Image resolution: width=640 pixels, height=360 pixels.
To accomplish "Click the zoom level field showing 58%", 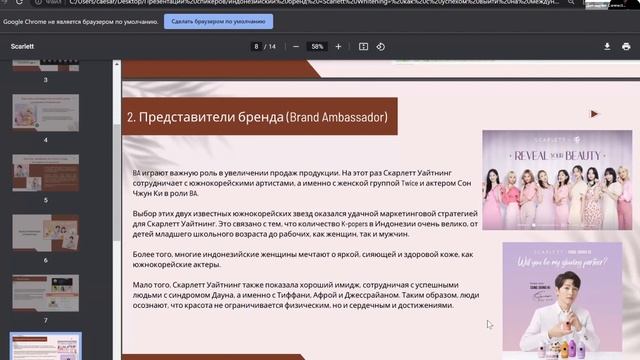I will [x=317, y=47].
